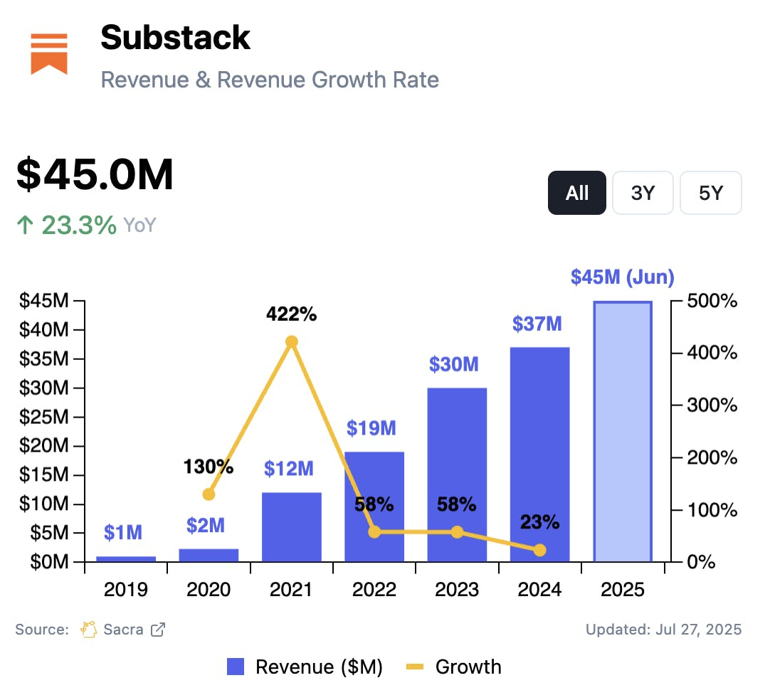Click the blue Revenue legend square
Viewport: 770px width, 700px height.
click(x=235, y=667)
